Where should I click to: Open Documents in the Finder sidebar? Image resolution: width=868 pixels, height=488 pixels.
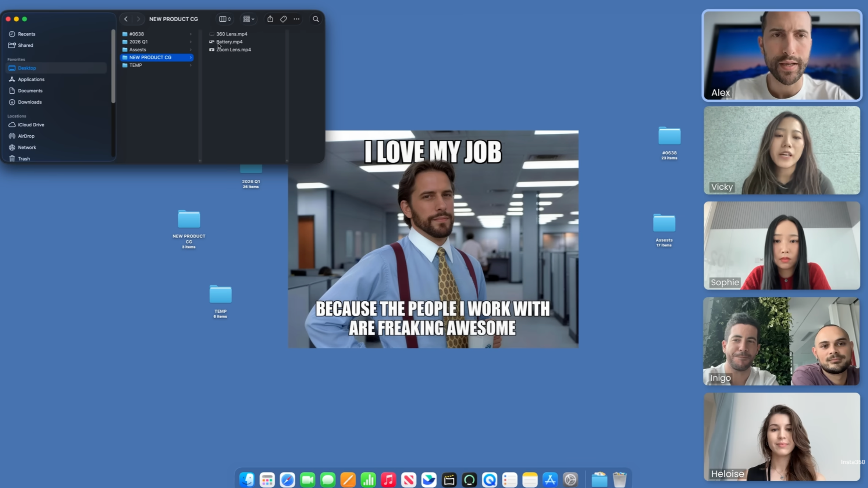click(x=56, y=91)
